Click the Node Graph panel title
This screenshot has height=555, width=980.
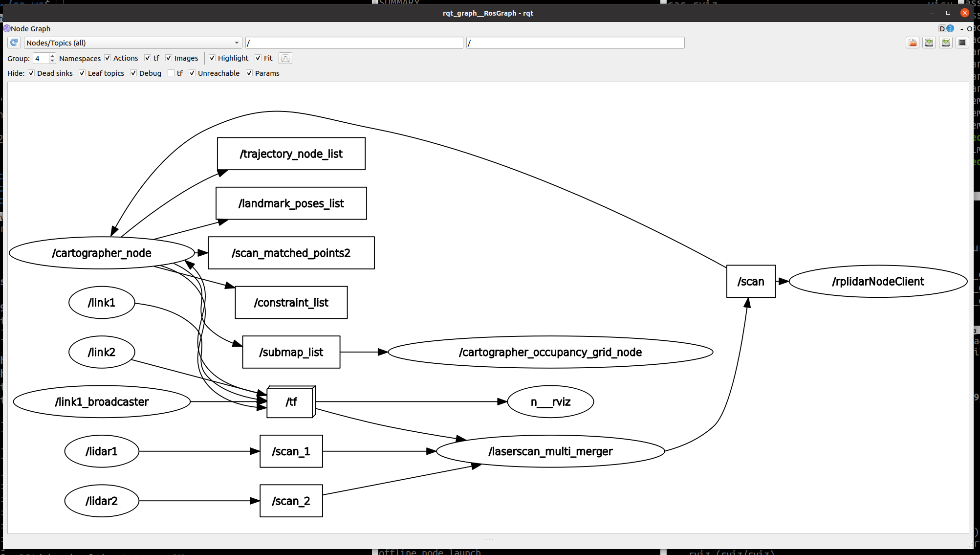point(30,28)
